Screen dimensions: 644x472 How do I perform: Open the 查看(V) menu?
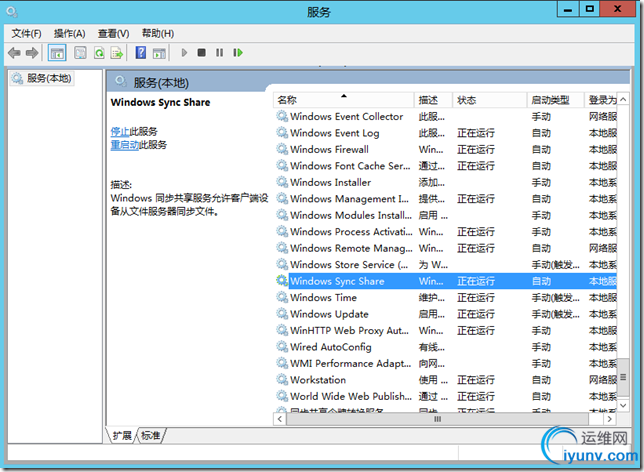(x=113, y=33)
